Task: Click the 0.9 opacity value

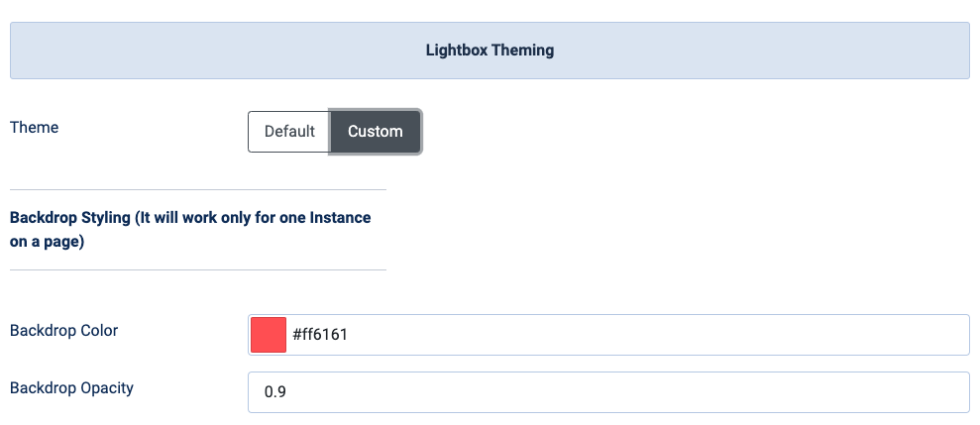Action: click(x=275, y=392)
